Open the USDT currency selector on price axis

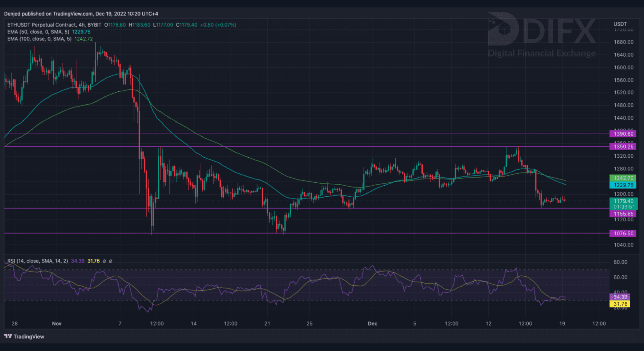point(620,24)
